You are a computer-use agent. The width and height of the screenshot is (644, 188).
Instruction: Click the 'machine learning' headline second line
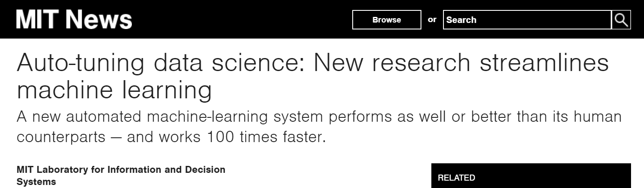114,91
